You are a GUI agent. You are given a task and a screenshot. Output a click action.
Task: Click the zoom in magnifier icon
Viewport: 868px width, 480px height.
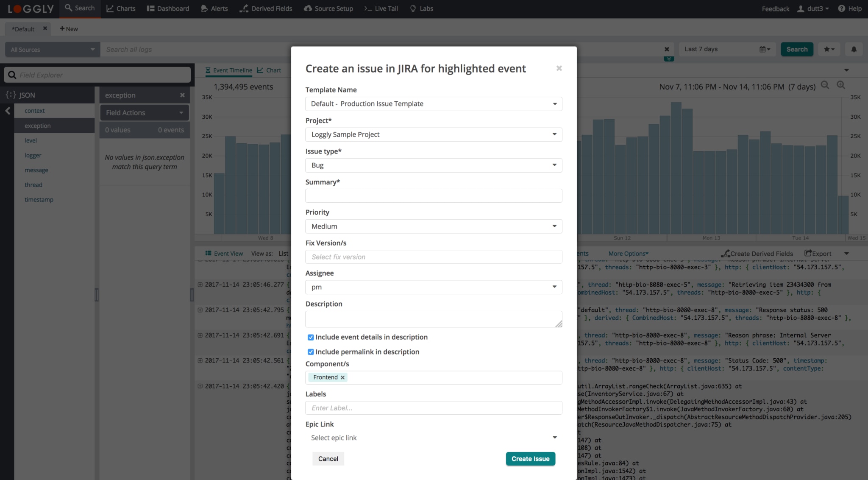[x=841, y=85]
